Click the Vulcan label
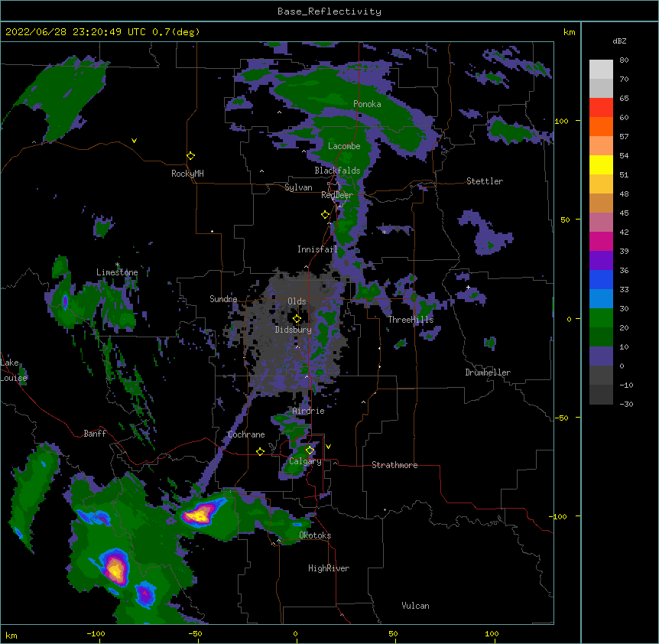The image size is (659, 644). (415, 606)
